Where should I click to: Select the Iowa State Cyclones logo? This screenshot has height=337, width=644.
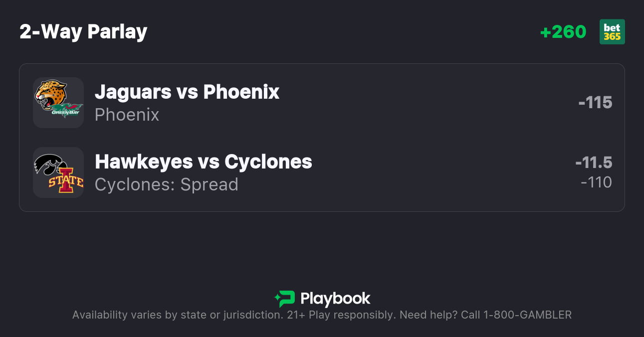pos(66,180)
